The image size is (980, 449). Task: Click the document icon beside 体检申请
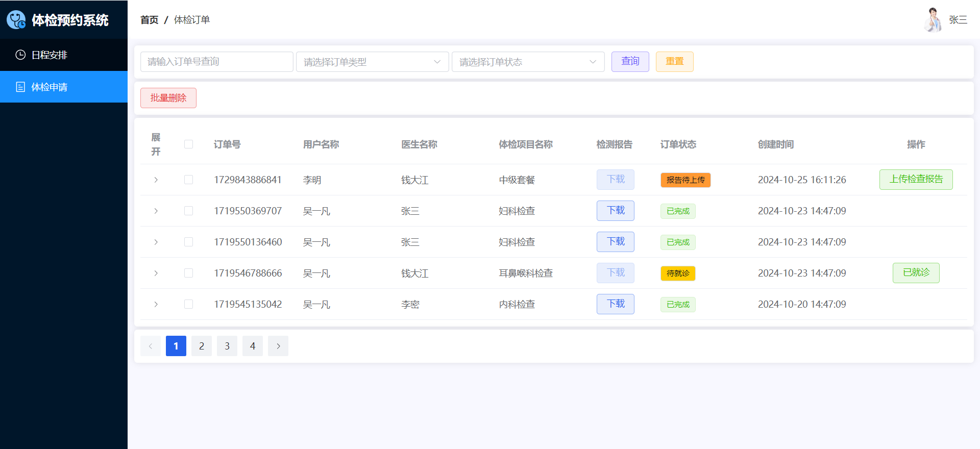20,87
